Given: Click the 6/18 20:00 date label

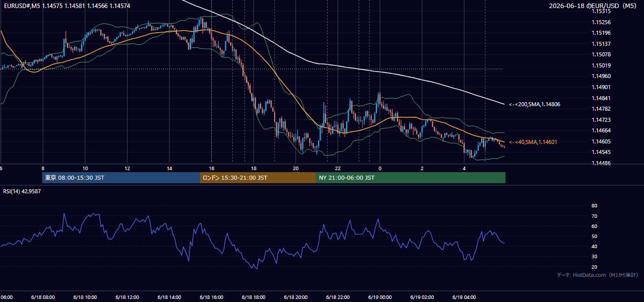Looking at the screenshot, I should coord(295,297).
